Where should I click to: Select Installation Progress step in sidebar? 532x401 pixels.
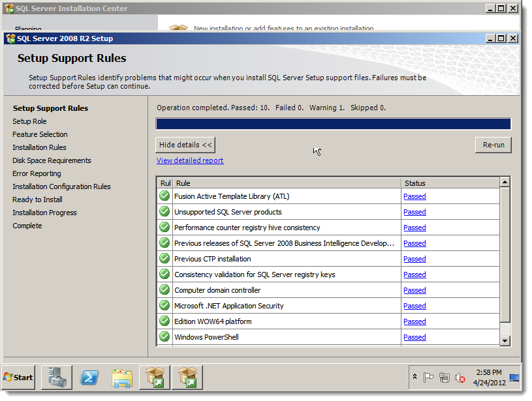click(44, 213)
